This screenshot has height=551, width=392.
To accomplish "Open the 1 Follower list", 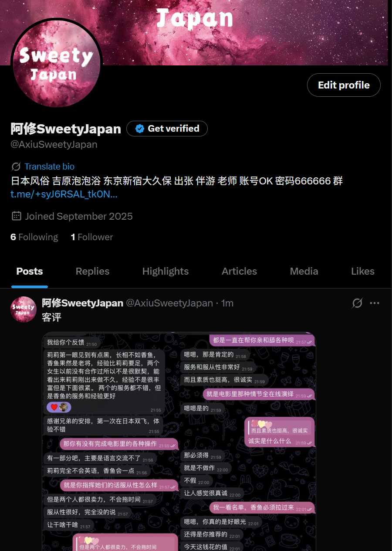I will point(92,237).
